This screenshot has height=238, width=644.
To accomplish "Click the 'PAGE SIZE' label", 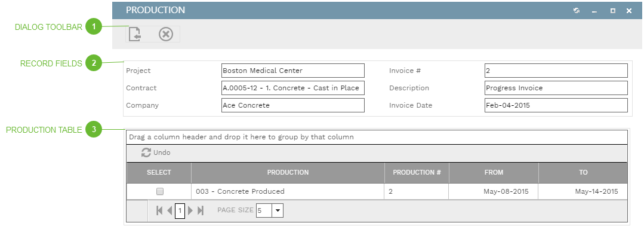I will [235, 210].
